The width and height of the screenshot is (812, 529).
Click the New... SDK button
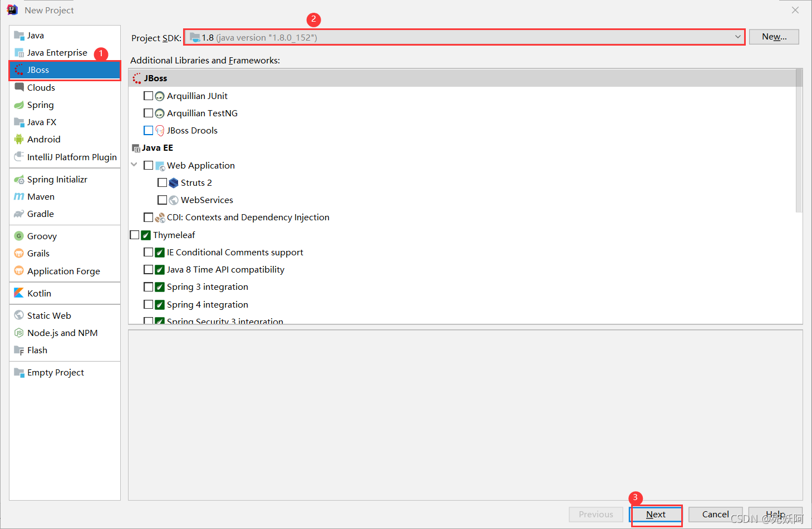[x=774, y=37]
